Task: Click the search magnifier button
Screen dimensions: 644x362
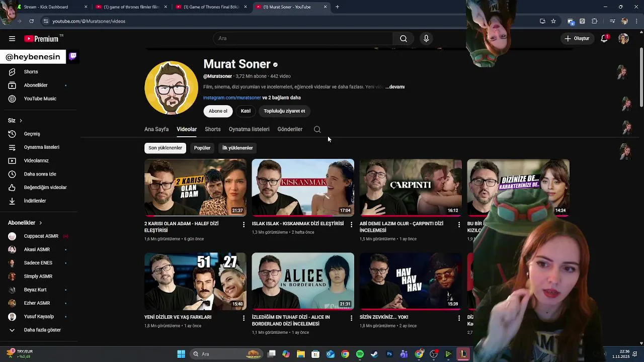Action: pyautogui.click(x=404, y=39)
